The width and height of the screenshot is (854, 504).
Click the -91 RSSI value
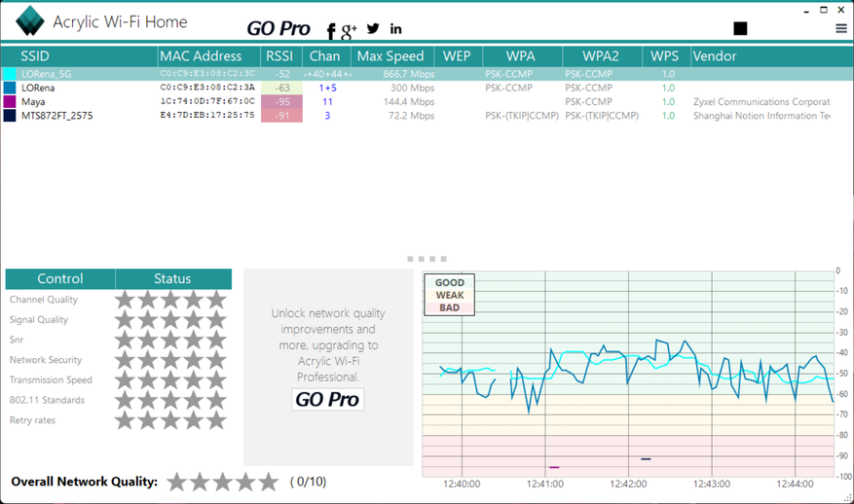pos(281,116)
